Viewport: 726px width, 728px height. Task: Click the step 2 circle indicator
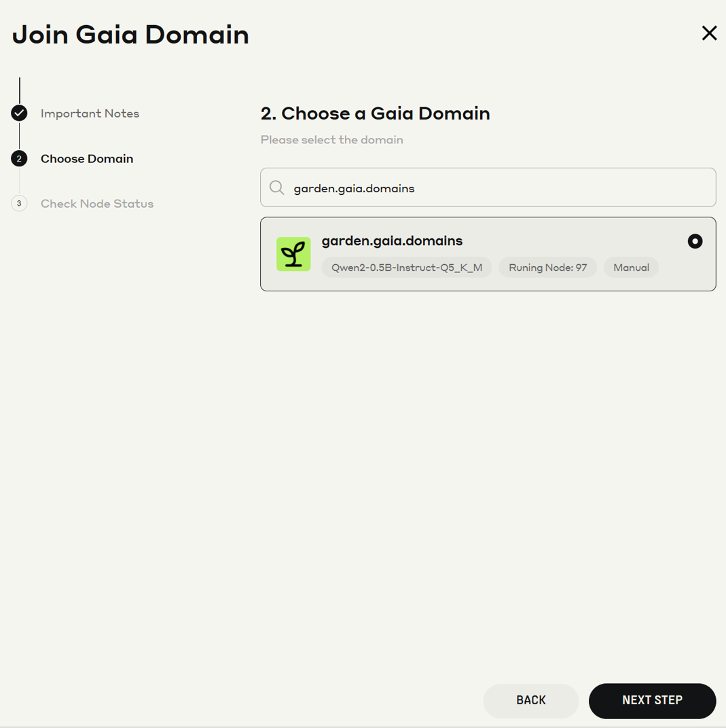(19, 159)
